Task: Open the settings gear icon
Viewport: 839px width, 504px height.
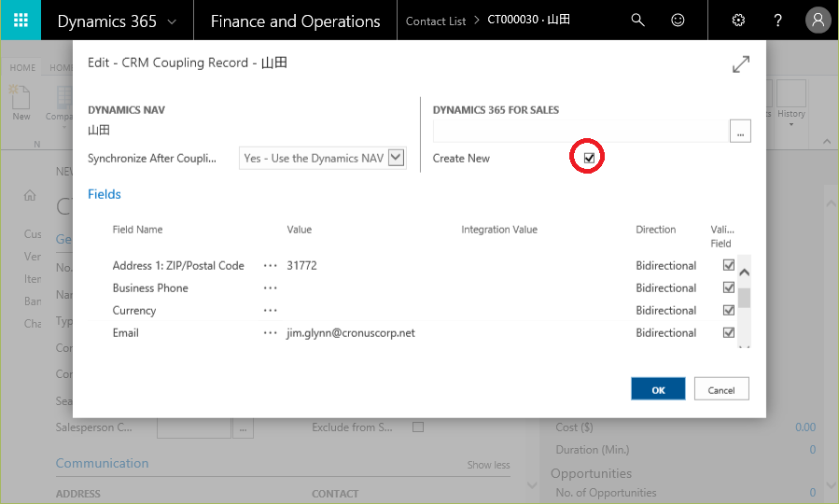Action: pyautogui.click(x=738, y=21)
